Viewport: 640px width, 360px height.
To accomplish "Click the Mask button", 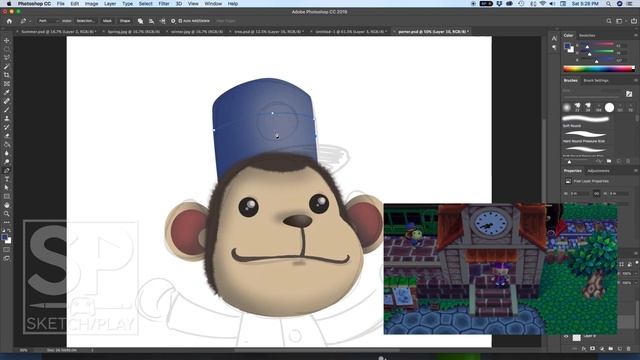I will (x=107, y=21).
